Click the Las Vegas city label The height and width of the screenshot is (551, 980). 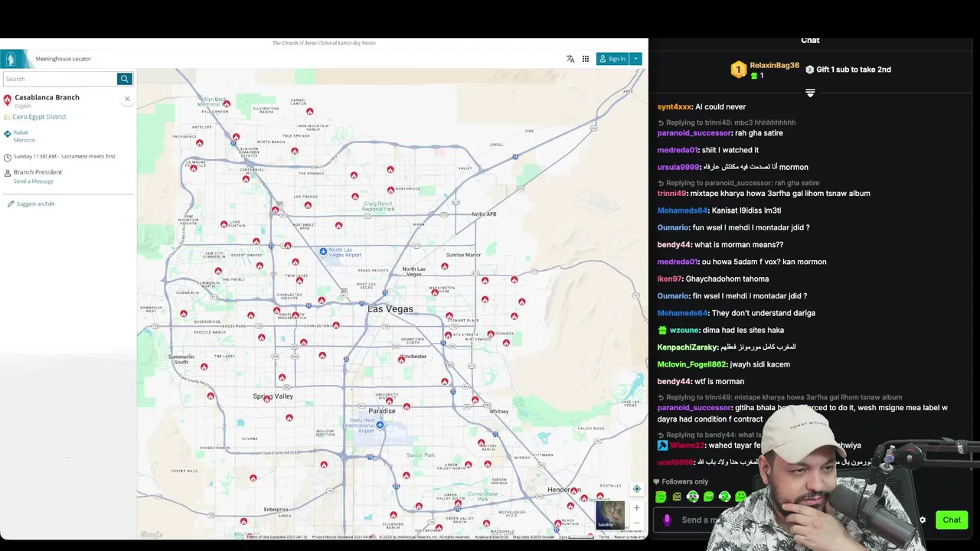pyautogui.click(x=390, y=309)
